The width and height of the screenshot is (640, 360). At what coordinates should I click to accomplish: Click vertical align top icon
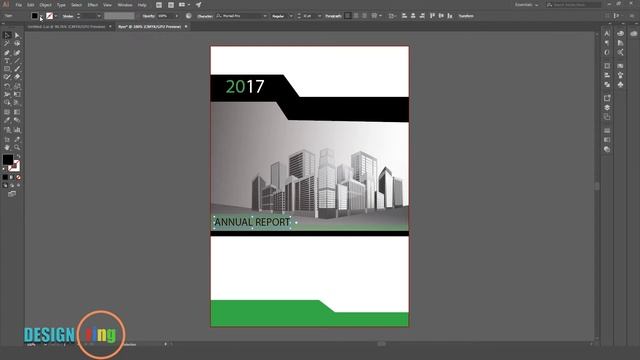click(x=432, y=16)
